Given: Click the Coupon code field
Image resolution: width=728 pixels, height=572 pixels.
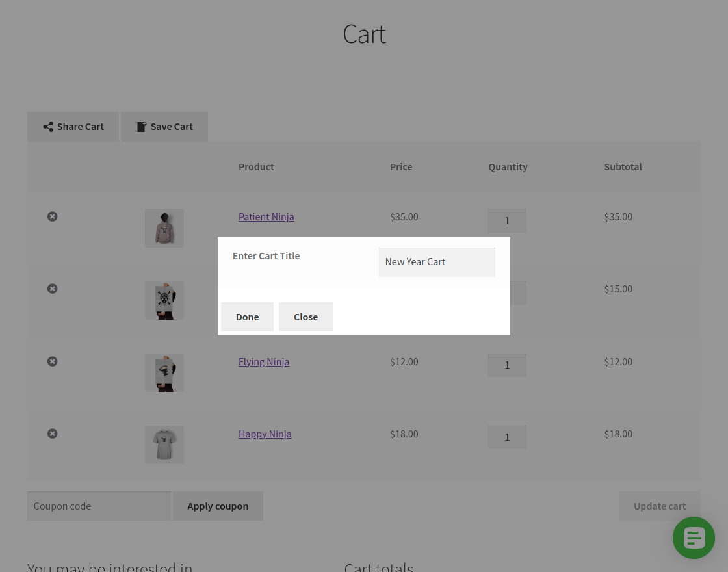Looking at the screenshot, I should (99, 506).
